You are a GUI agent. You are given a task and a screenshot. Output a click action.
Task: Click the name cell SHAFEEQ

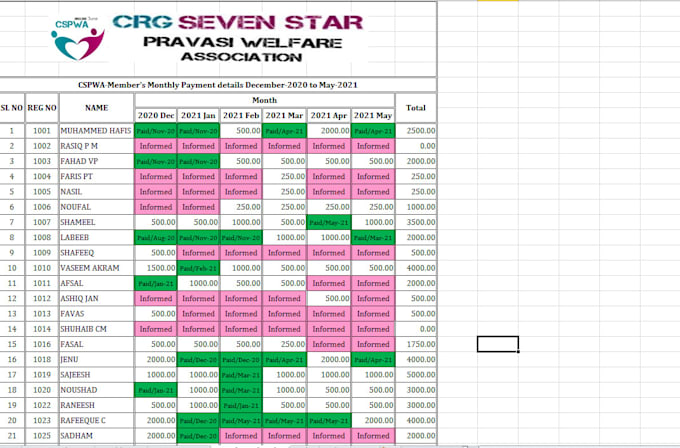coord(96,253)
